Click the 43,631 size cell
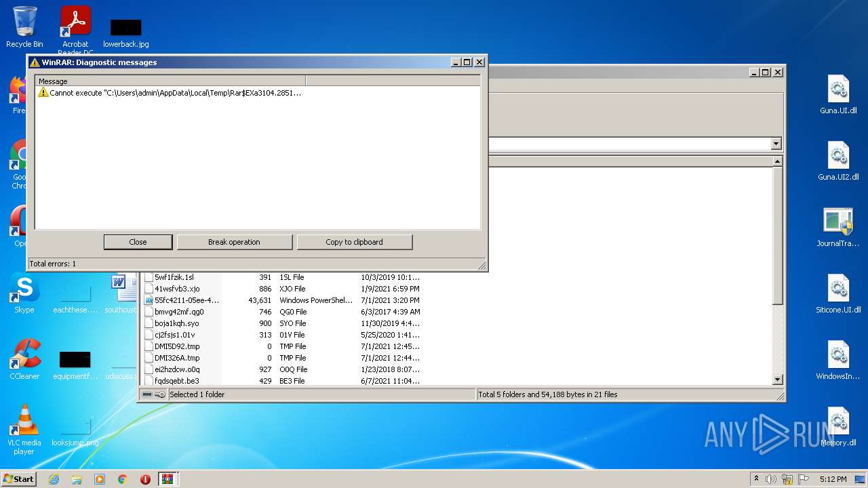Screen dimensions: 868x488 pos(260,300)
